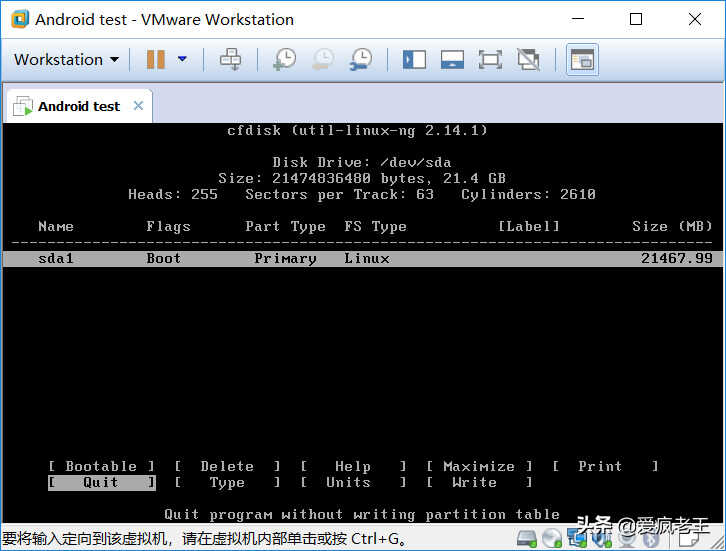Click the Size (MB) column header
Image resolution: width=726 pixels, height=551 pixels.
tap(672, 226)
